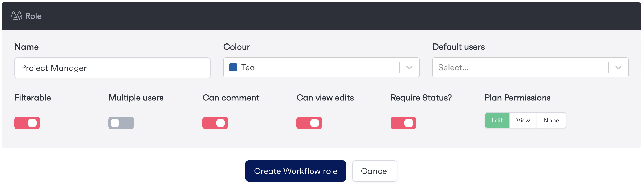Select Edit plan permission
Image resolution: width=644 pixels, height=185 pixels.
(497, 120)
